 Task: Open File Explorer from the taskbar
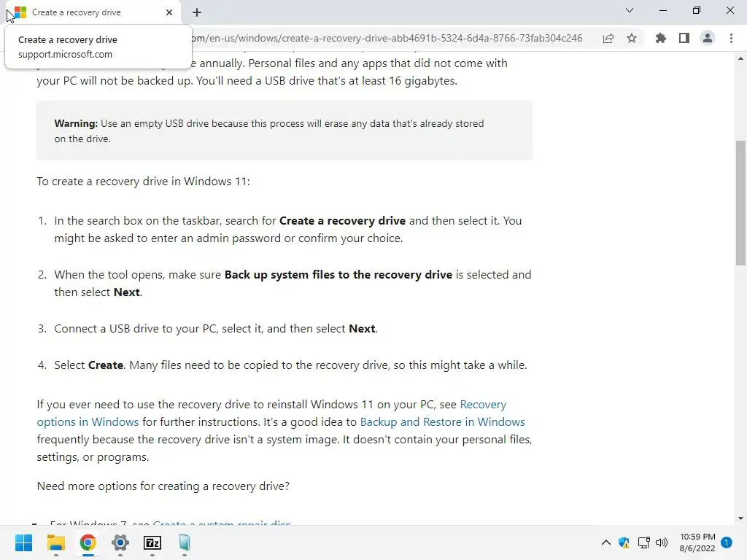tap(55, 542)
